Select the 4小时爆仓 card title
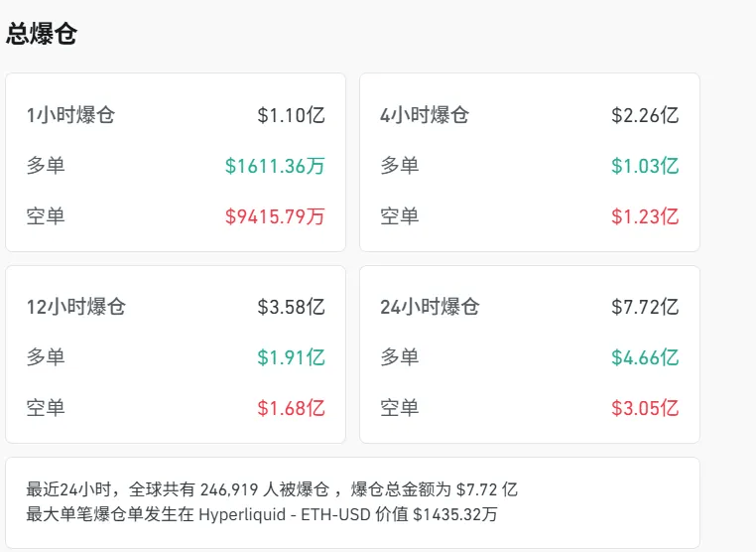This screenshot has width=756, height=552. coord(425,115)
